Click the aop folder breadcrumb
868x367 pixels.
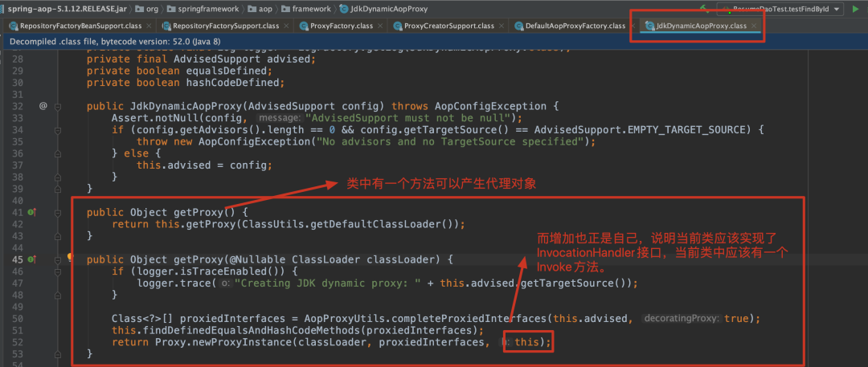coord(260,9)
